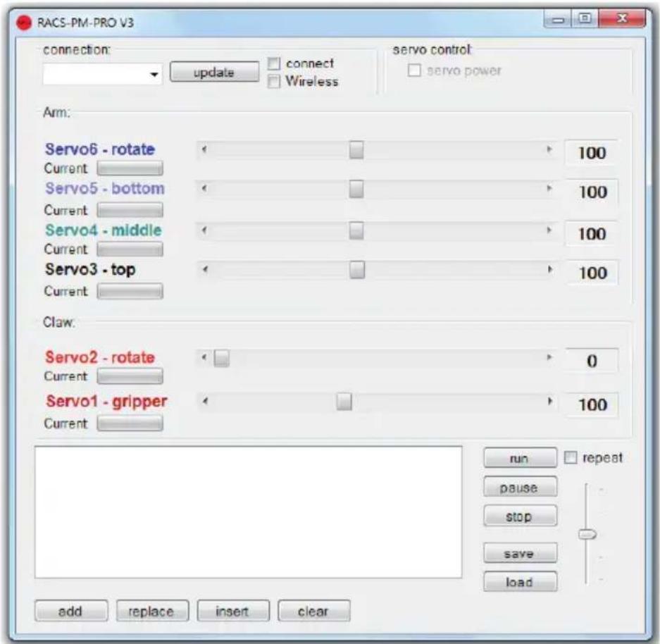This screenshot has width=660, height=644.
Task: Click the Servo5 bottom slider thumb
Action: 356,189
